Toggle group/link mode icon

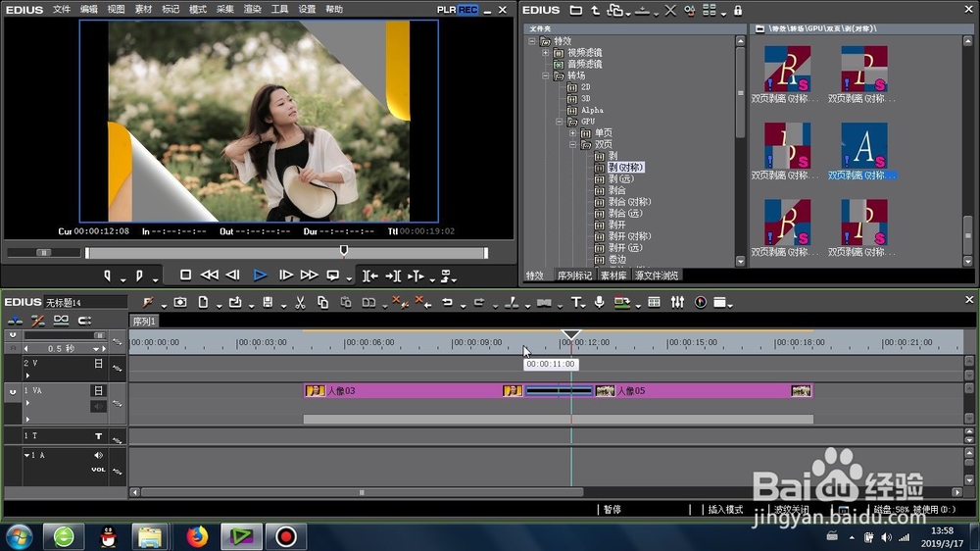[x=61, y=321]
